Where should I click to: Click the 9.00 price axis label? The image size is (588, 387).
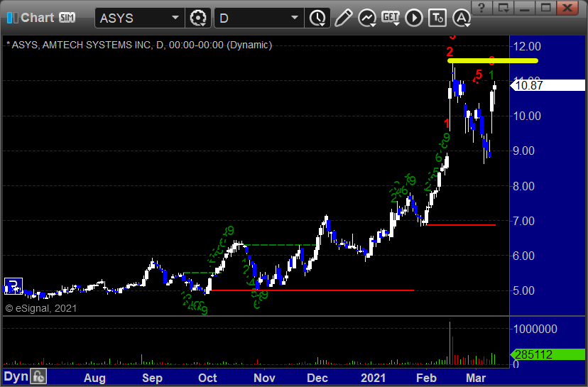[523, 151]
